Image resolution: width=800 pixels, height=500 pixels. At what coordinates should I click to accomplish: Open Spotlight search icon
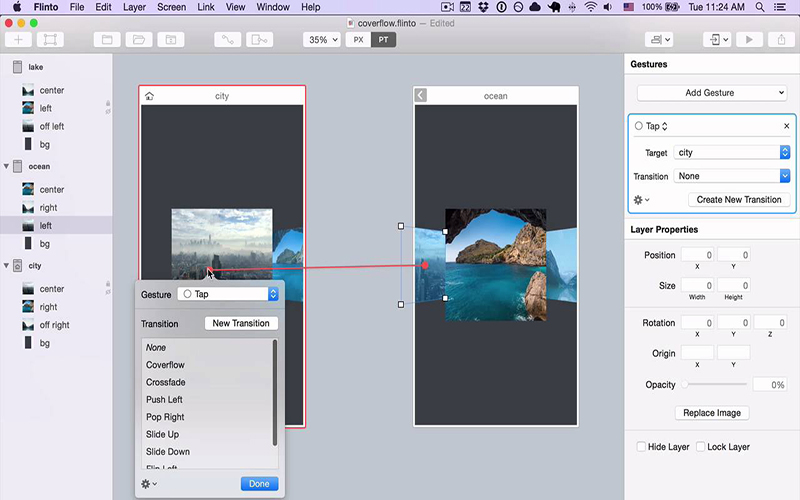coord(760,7)
